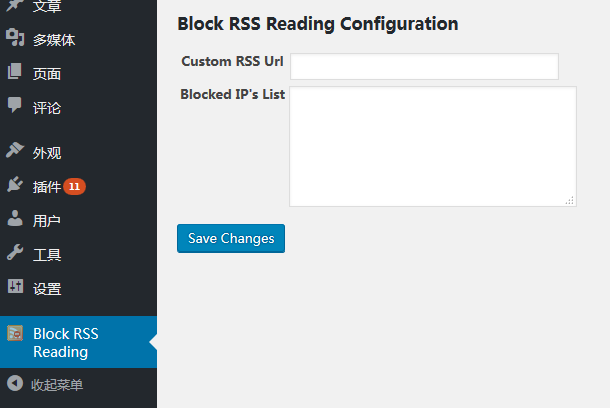The width and height of the screenshot is (610, 408).
Task: Click the 外观 appearance brush icon
Action: [15, 152]
